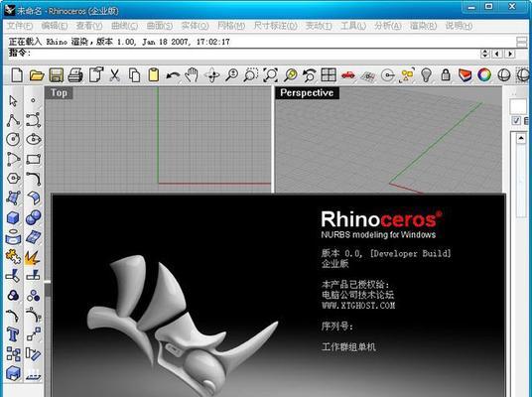Open the 文件(F) menu
The image size is (532, 397).
[20, 26]
